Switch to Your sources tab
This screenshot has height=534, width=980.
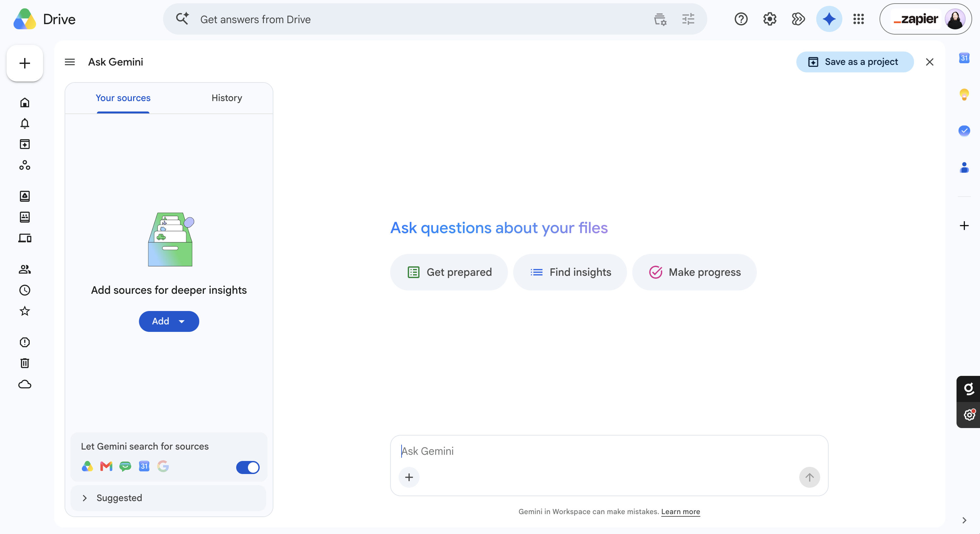point(123,98)
